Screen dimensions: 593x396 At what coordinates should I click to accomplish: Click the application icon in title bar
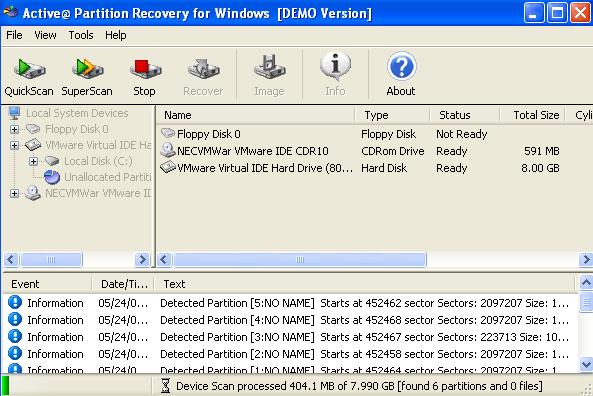[x=11, y=12]
